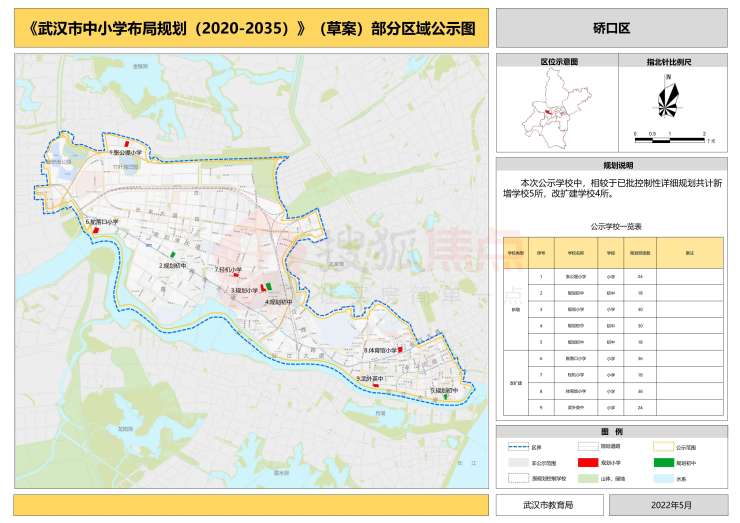Click the red 规划小学 legend swatch
The image size is (740, 523).
588,463
